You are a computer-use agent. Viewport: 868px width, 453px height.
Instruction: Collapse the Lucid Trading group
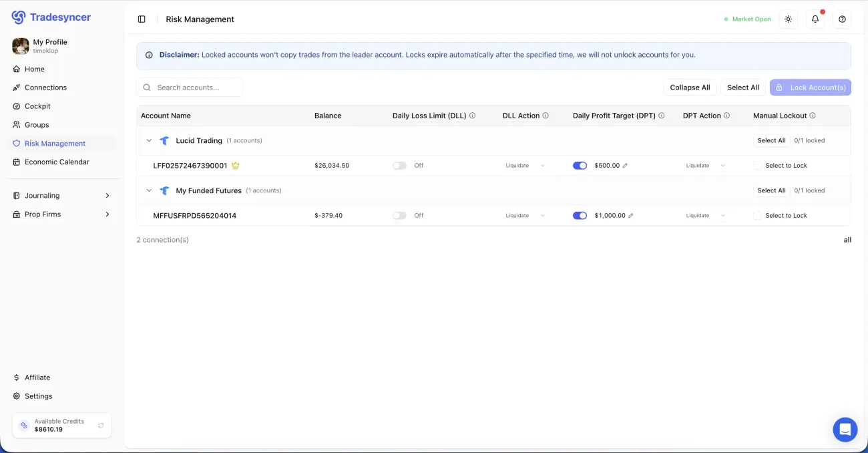(x=149, y=141)
